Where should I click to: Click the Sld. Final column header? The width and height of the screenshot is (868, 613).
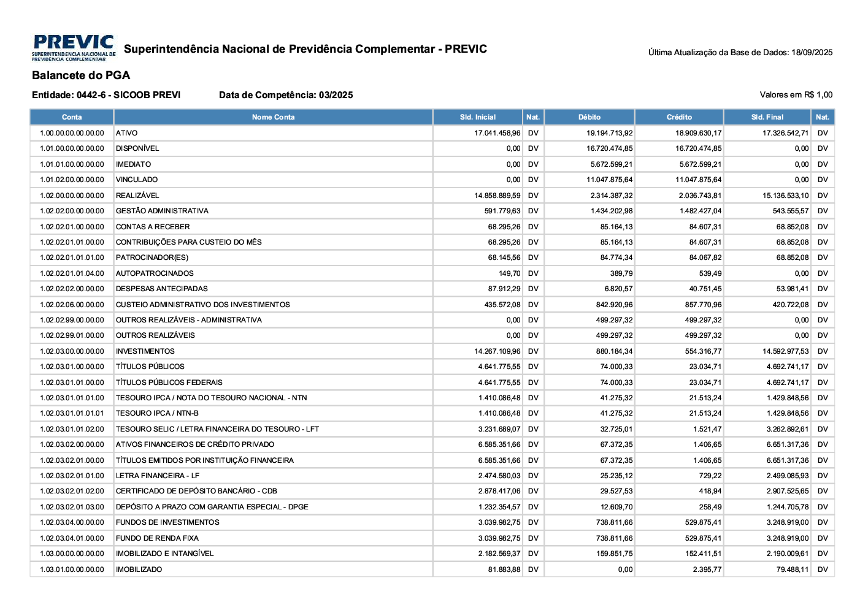[767, 117]
